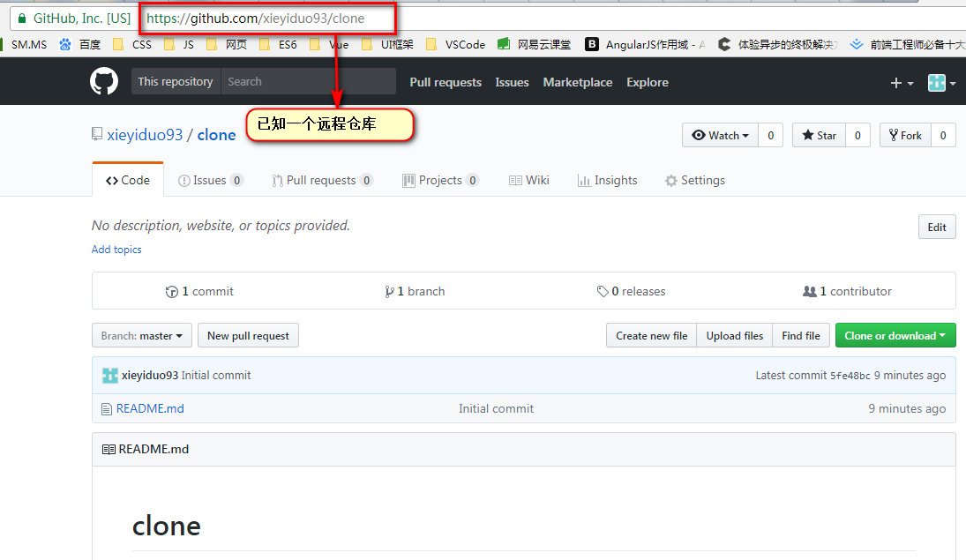Open the README.md file link
This screenshot has height=560, width=966.
150,409
